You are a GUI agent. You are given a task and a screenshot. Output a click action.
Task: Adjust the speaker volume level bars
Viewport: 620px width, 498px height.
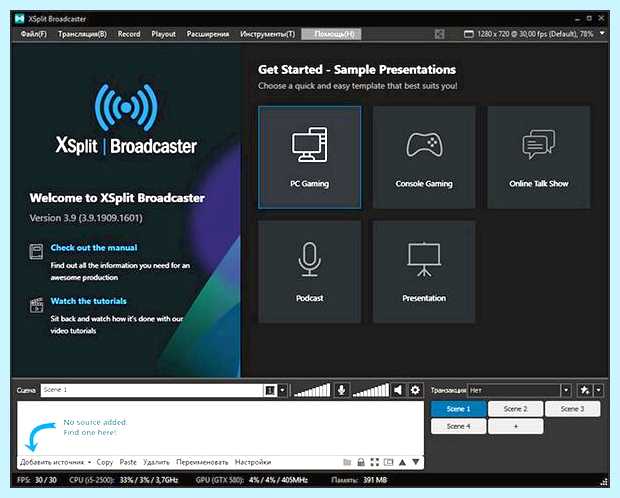[x=371, y=390]
